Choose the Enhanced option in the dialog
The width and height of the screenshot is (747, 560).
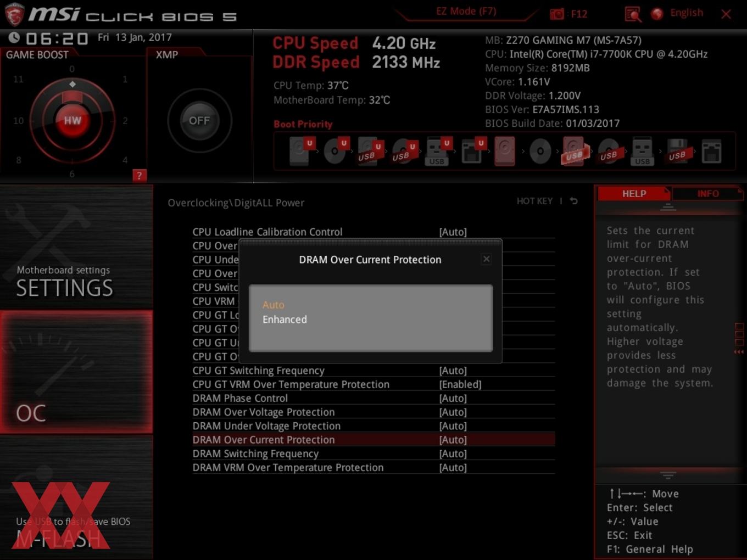click(285, 320)
